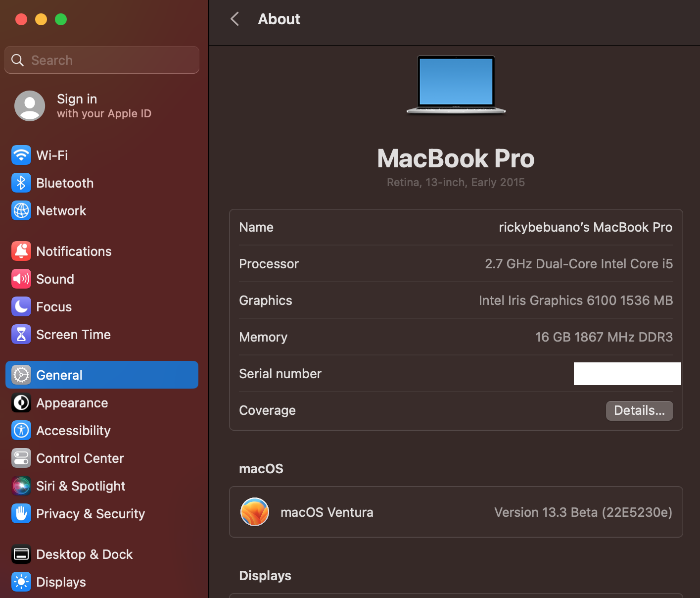Click the macOS Ventura name text
The height and width of the screenshot is (598, 700).
pyautogui.click(x=327, y=512)
